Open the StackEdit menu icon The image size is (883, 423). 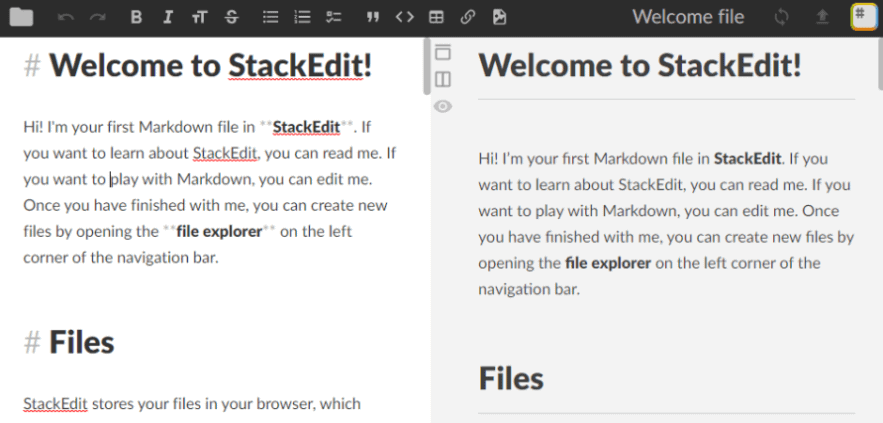point(863,16)
